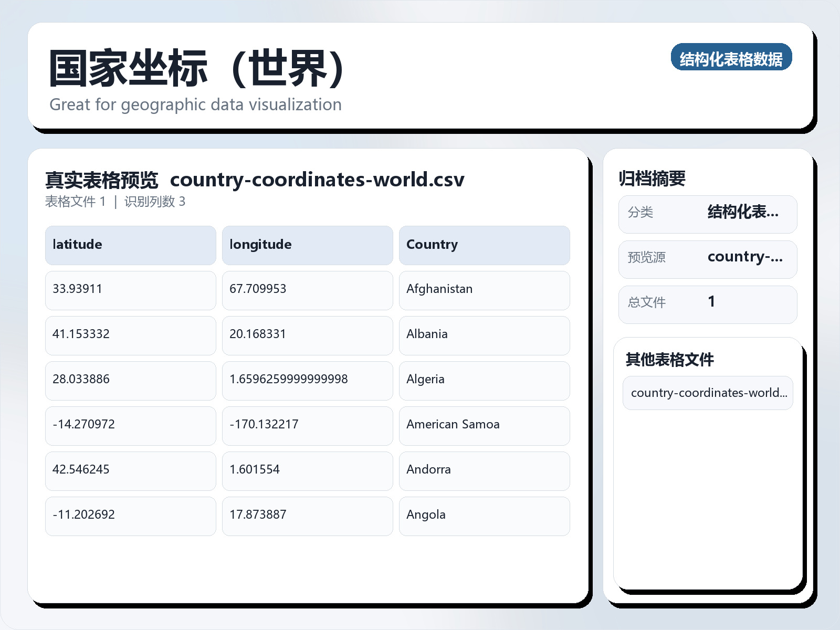Expand the truncated country-... preview source

point(745,257)
